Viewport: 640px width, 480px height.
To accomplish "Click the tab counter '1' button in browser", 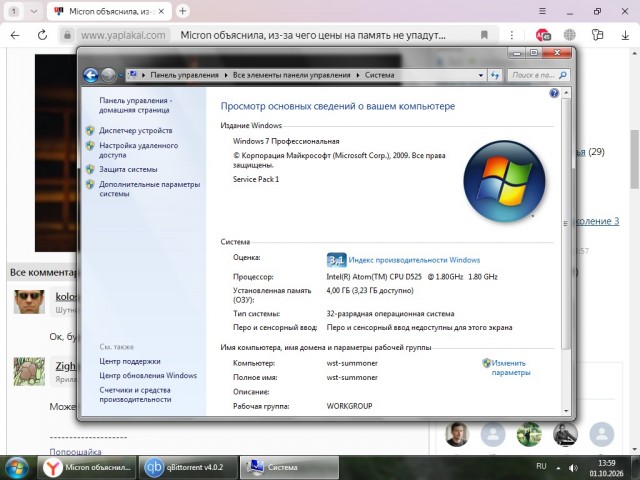I will [13, 11].
